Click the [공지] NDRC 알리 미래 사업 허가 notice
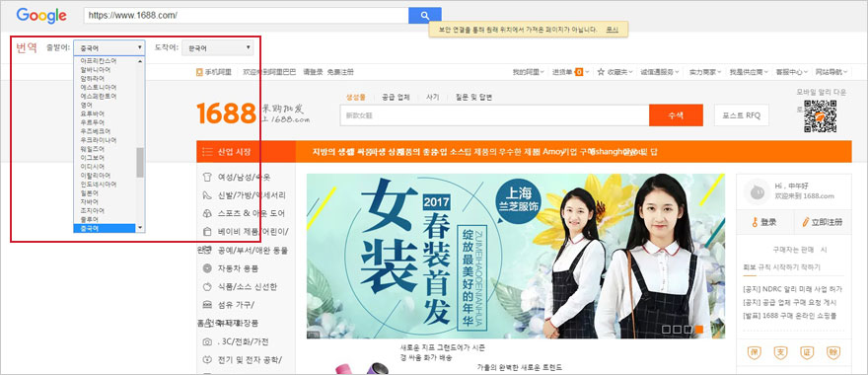The width and height of the screenshot is (868, 375). (792, 289)
